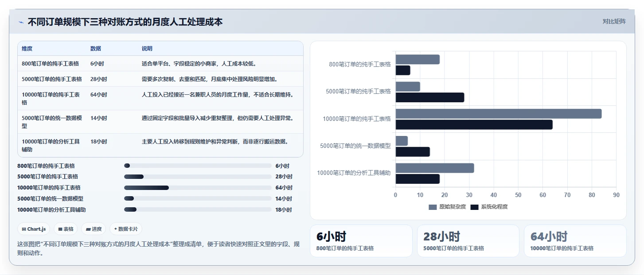Toggle 系统化程度 legend color box
644x275 pixels.
pos(475,207)
